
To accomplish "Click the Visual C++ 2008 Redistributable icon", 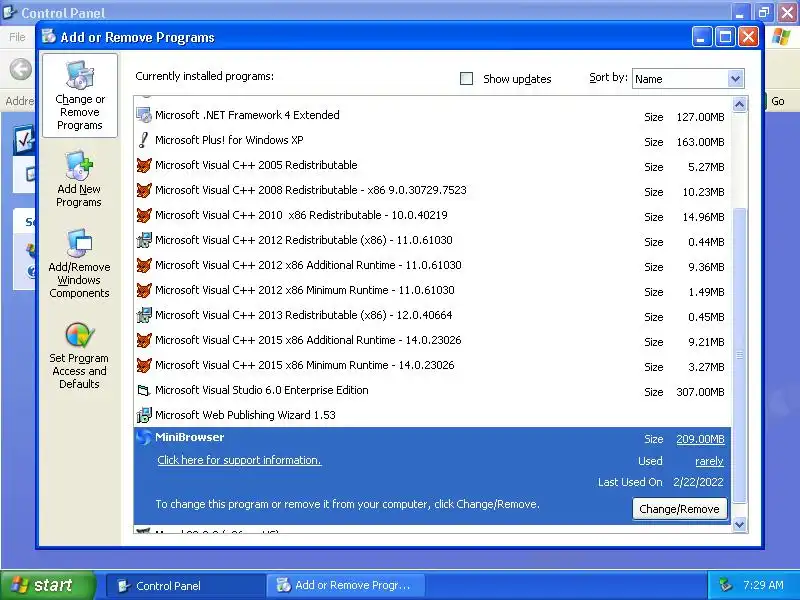I will click(x=144, y=190).
